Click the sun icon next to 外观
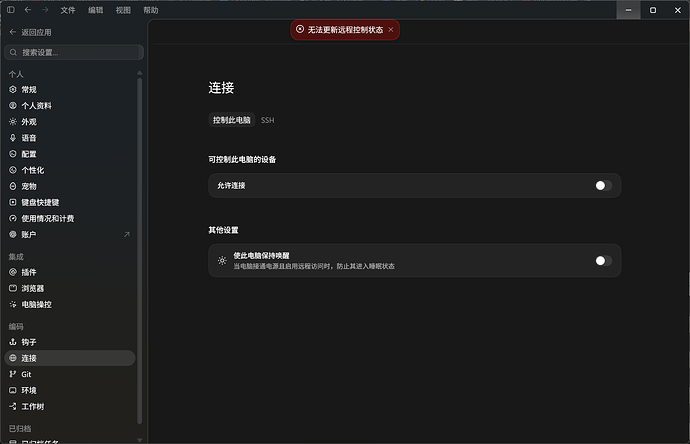690x444 pixels. (13, 121)
